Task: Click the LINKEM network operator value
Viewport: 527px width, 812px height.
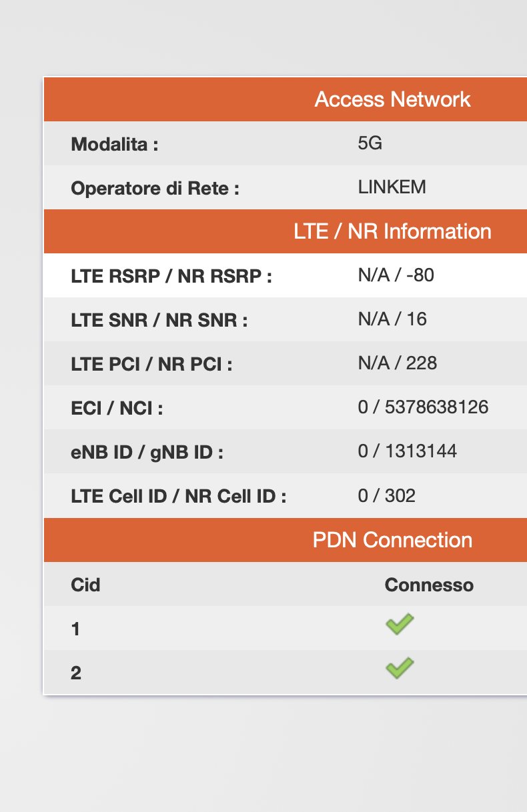Action: point(392,187)
